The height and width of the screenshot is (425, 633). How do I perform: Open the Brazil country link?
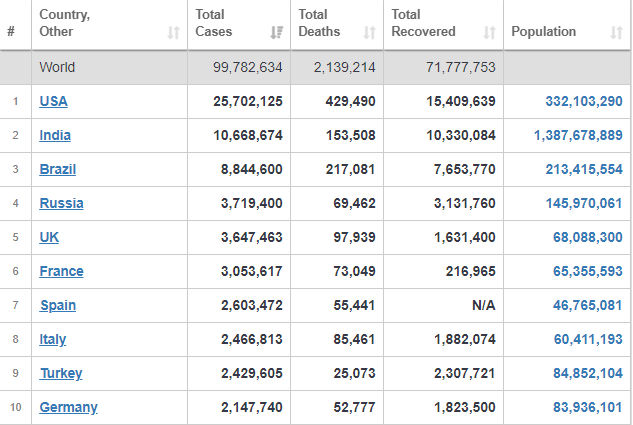click(x=58, y=169)
